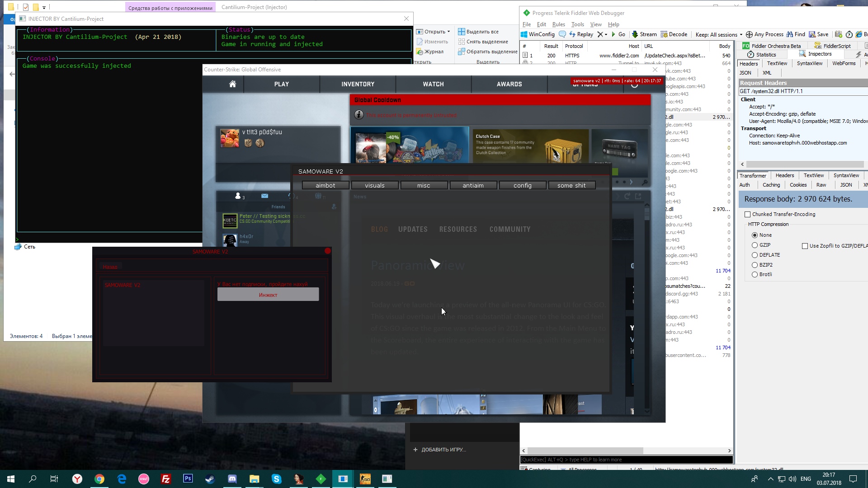Open the Keep: All sessions dropdown
The image size is (868, 488).
click(x=719, y=34)
